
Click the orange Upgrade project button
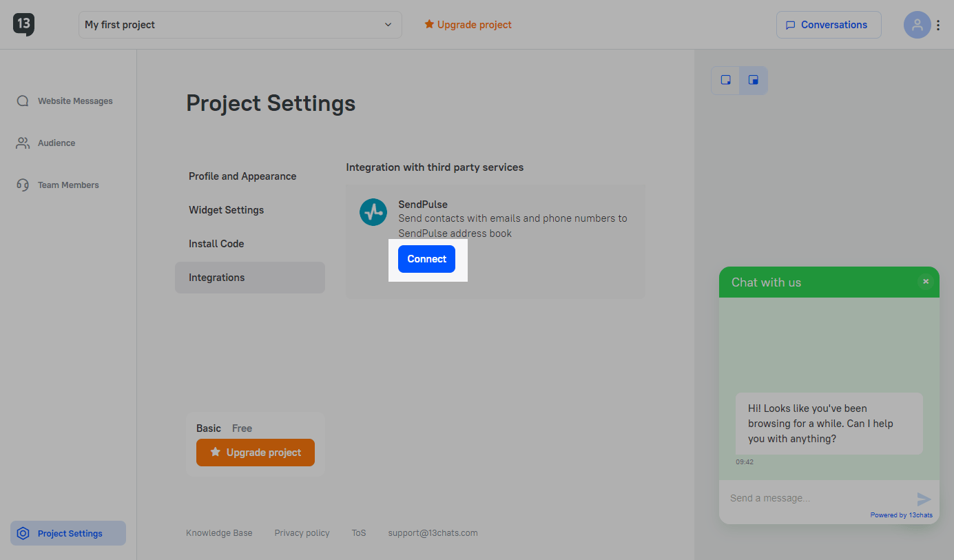coord(256,453)
